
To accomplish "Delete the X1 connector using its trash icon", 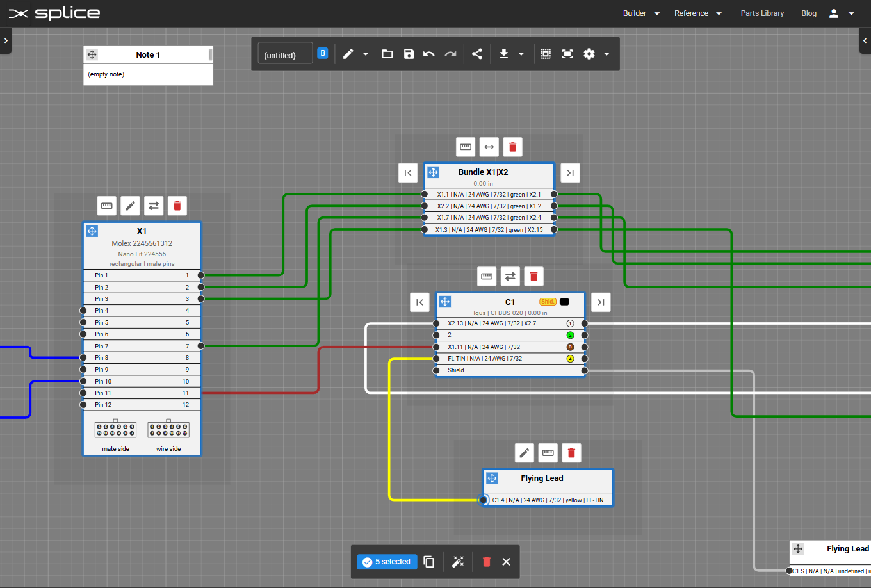I will click(x=177, y=206).
